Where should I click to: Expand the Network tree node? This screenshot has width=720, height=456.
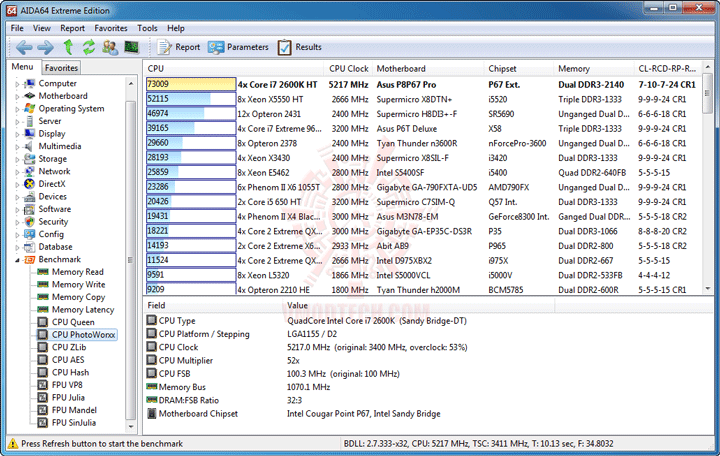[17, 172]
